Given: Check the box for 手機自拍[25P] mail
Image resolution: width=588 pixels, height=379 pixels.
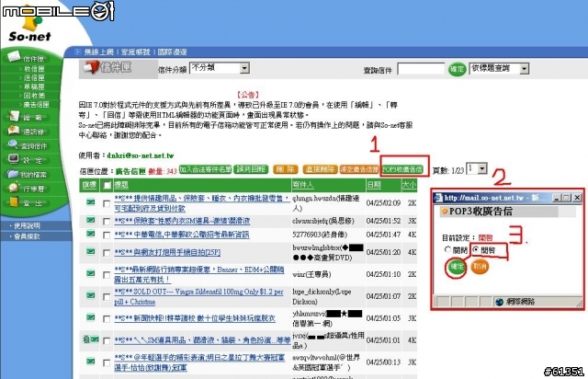Looking at the screenshot, I should point(107,253).
